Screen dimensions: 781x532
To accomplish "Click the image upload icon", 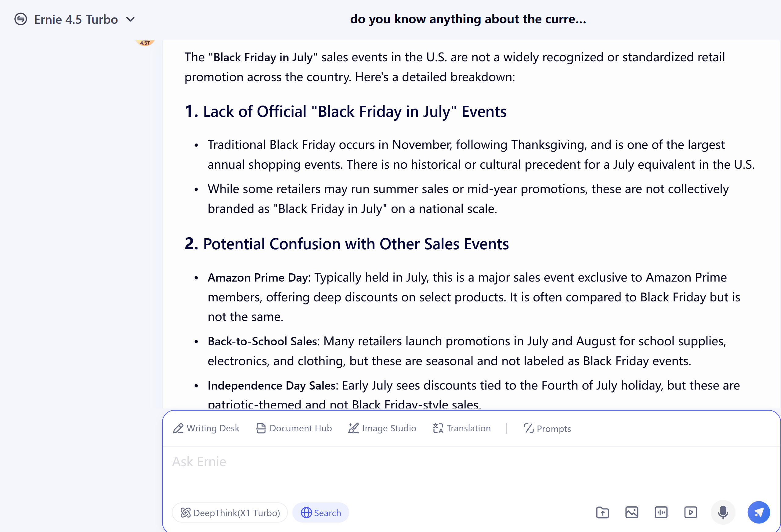I will [x=632, y=512].
